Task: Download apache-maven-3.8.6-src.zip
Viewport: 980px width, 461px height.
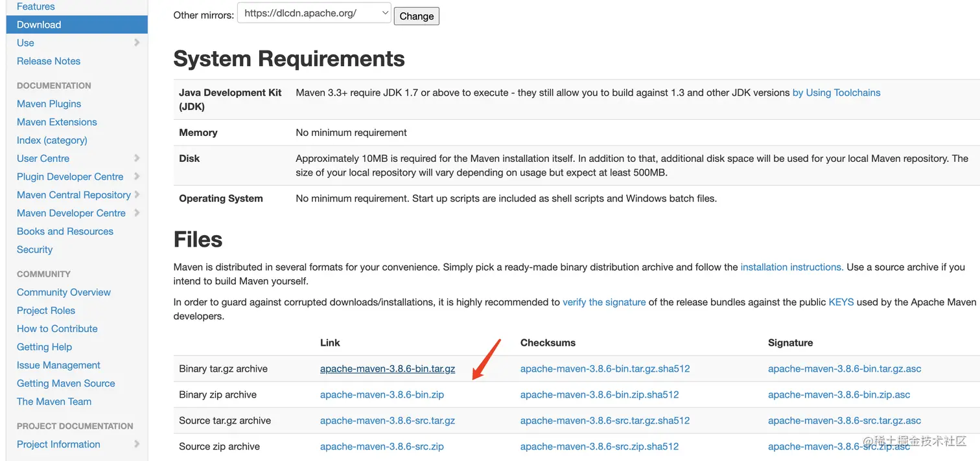Action: 382,446
